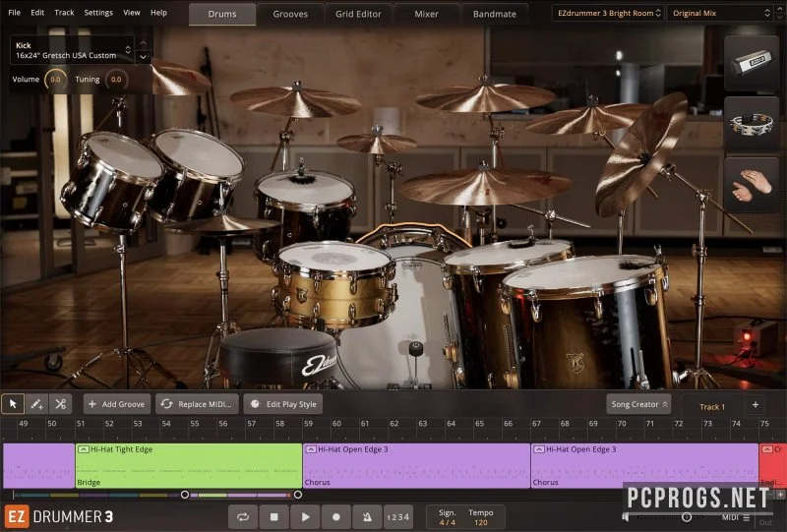
Task: Collapse the first Hi-Hat Open Edge 3 block
Action: (x=311, y=449)
